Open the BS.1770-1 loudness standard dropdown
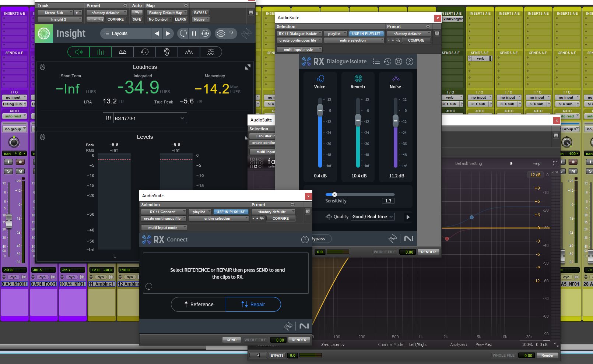 pos(145,118)
